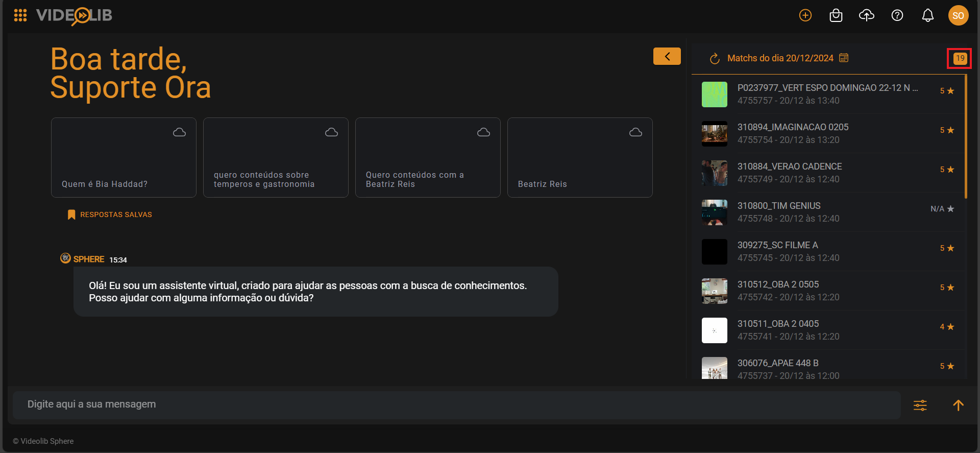The width and height of the screenshot is (980, 453).
Task: Click cloud icon on the 'Beatriz Reis' card
Action: [x=636, y=132]
